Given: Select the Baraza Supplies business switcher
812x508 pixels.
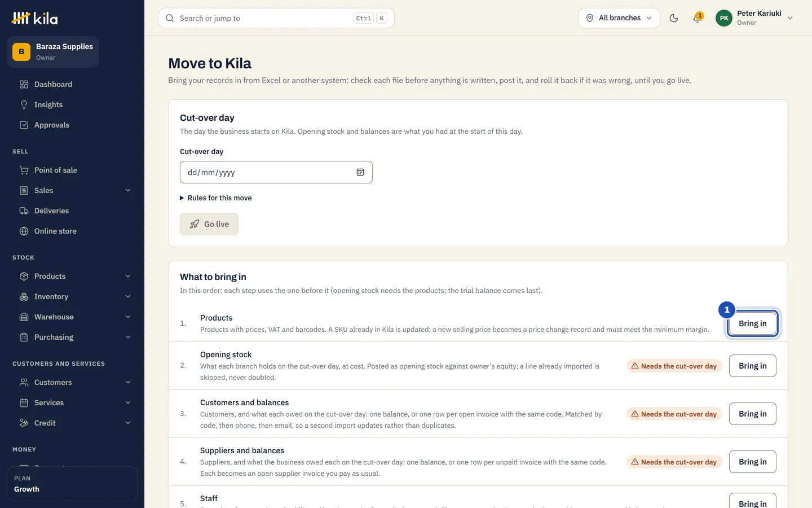Looking at the screenshot, I should (x=53, y=52).
